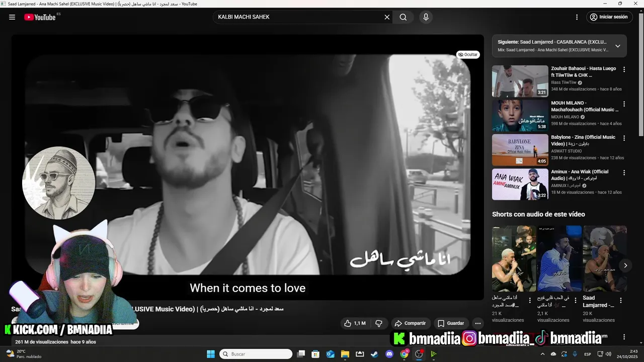Viewport: 644px width, 362px height.
Task: Save the video with the Guardar button
Action: [451, 323]
